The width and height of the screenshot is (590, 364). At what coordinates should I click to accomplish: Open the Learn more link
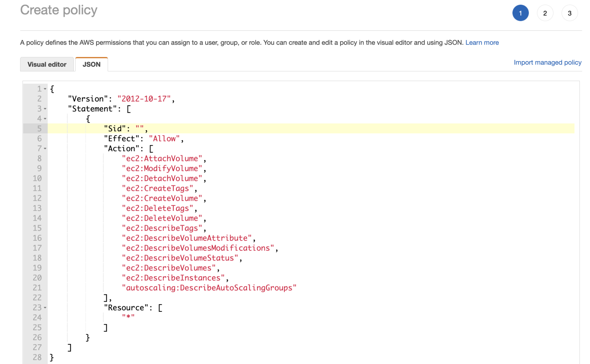tap(482, 42)
